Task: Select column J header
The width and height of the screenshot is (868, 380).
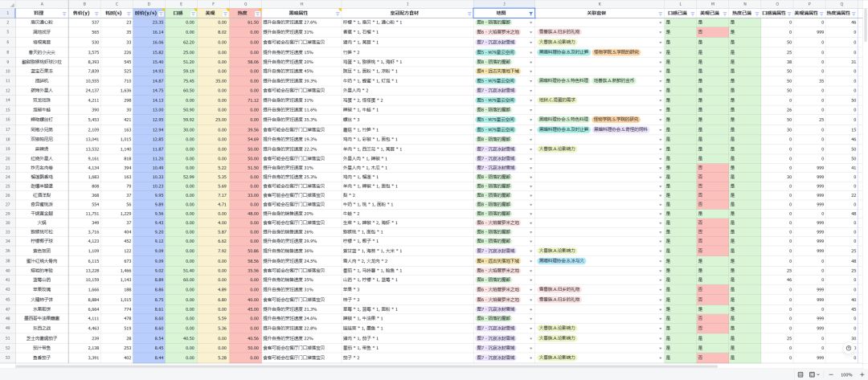Action: click(504, 4)
